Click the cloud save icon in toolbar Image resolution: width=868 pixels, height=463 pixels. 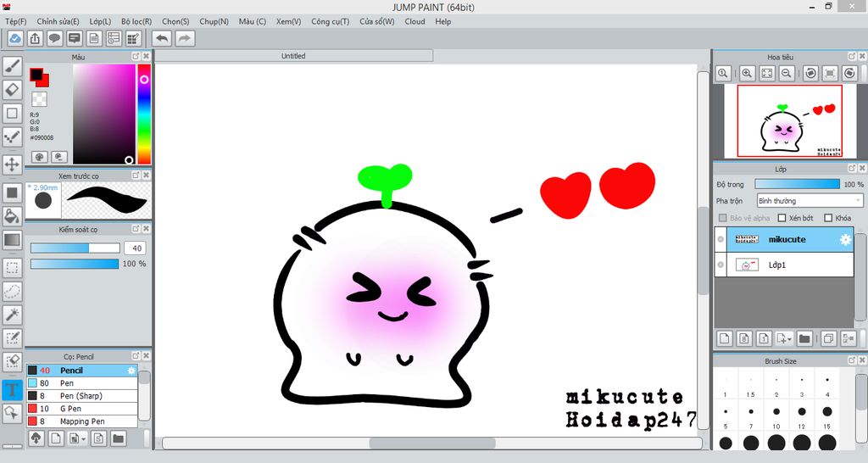(15, 39)
